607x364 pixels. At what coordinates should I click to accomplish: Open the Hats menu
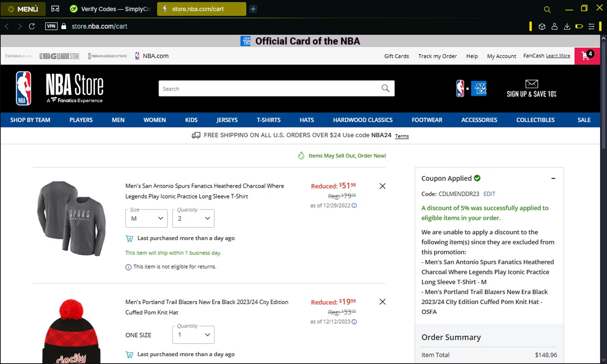(x=307, y=120)
